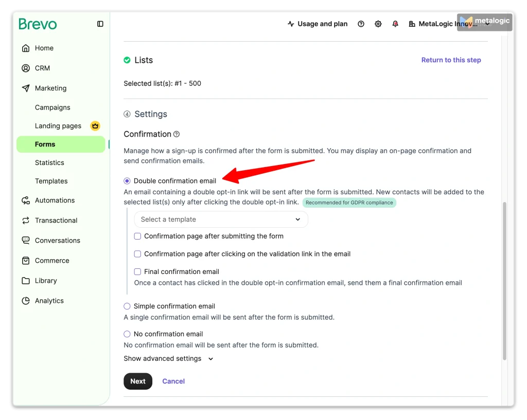The height and width of the screenshot is (420, 527).
Task: Click the usage activity pulse icon
Action: [x=291, y=24]
